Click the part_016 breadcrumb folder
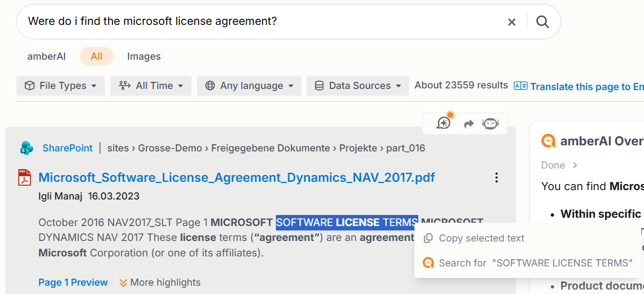Image resolution: width=644 pixels, height=294 pixels. 406,148
